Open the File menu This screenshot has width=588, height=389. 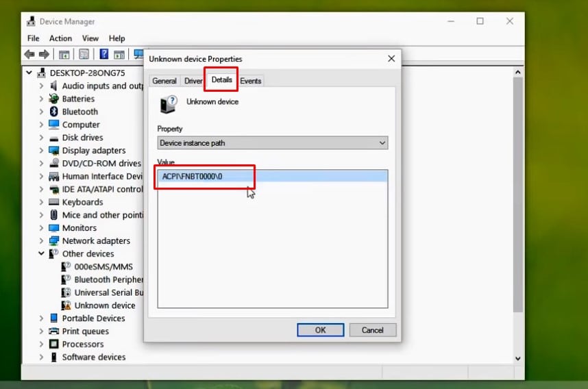pyautogui.click(x=34, y=38)
